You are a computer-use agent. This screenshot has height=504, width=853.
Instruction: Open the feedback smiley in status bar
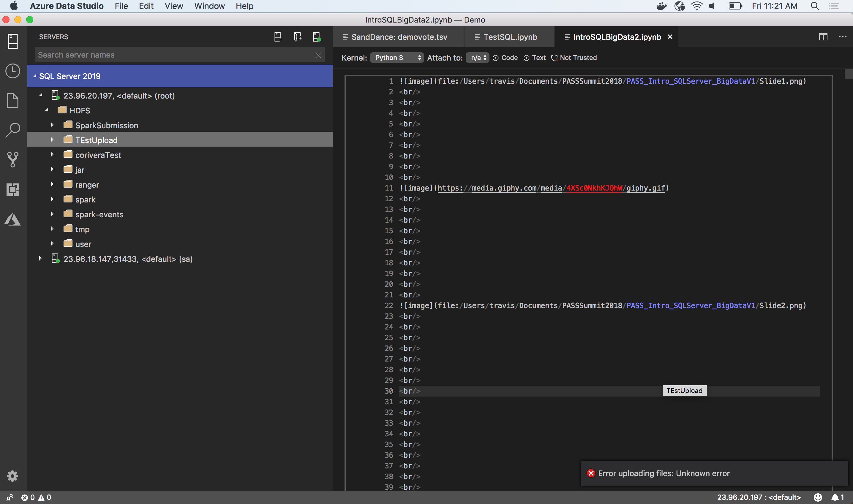click(x=818, y=497)
